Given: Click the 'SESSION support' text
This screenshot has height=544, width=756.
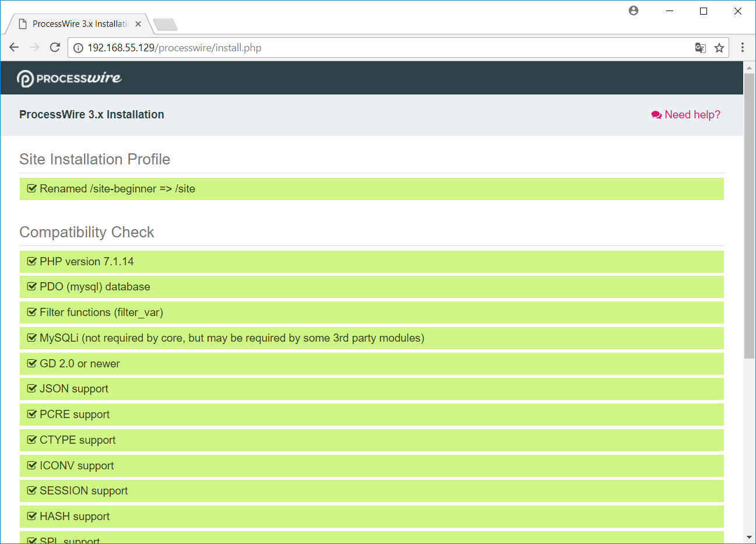Looking at the screenshot, I should [x=84, y=491].
